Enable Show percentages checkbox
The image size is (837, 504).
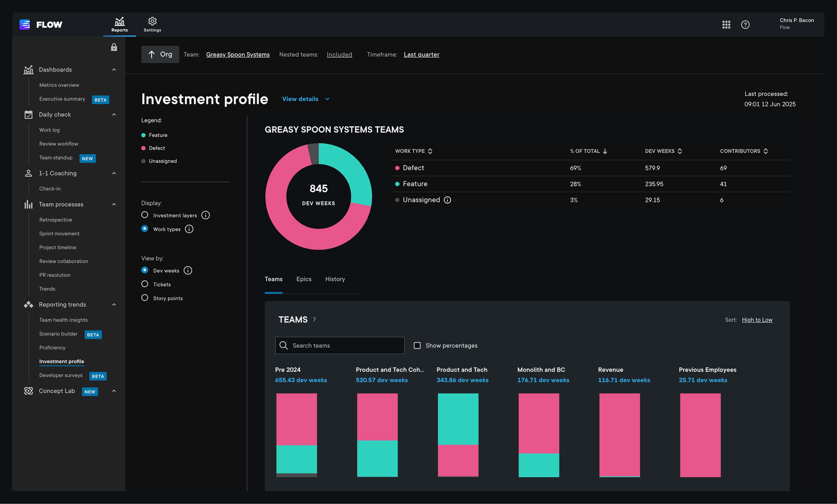[x=417, y=346]
